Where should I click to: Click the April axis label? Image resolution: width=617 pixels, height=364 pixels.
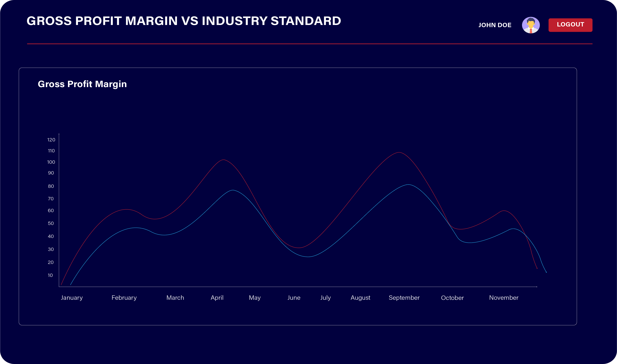coord(217,298)
